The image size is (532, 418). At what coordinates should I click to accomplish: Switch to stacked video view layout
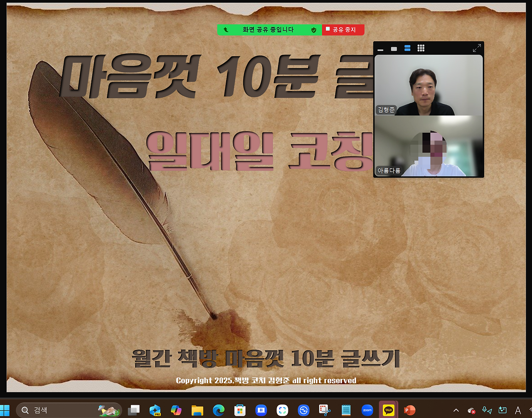(x=406, y=48)
